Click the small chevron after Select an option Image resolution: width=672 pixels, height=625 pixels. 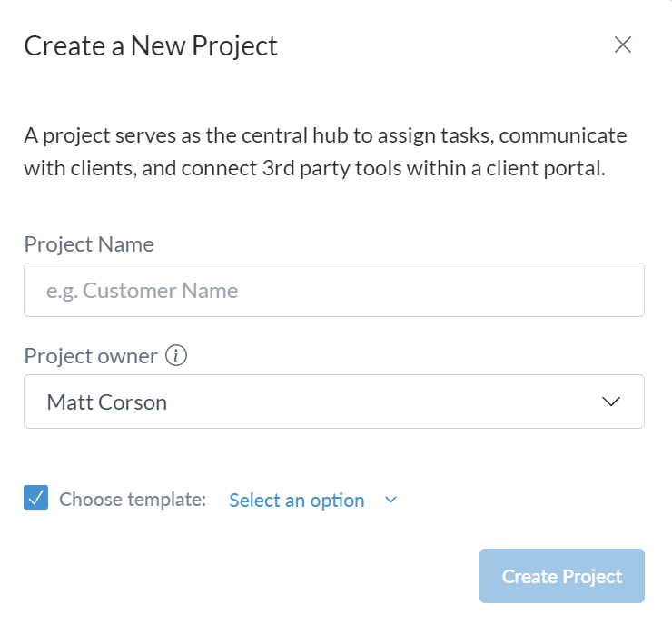point(391,500)
